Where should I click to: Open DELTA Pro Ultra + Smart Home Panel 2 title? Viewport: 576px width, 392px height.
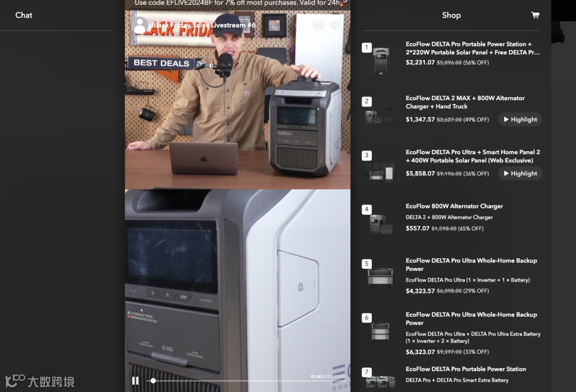coord(473,156)
